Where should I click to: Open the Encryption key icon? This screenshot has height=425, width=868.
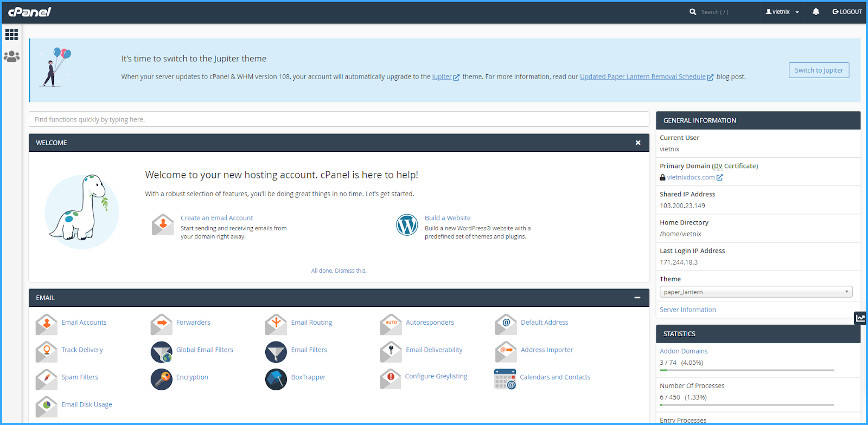pos(162,379)
